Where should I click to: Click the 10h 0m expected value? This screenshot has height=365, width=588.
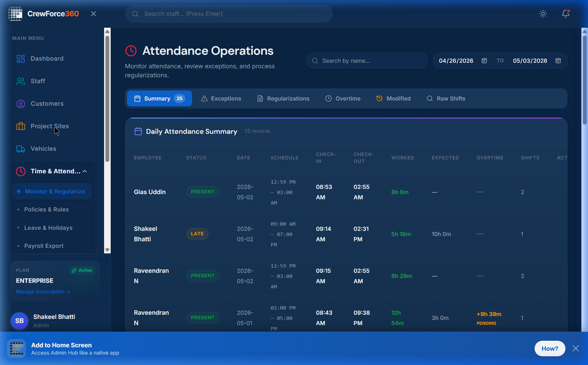tap(441, 234)
